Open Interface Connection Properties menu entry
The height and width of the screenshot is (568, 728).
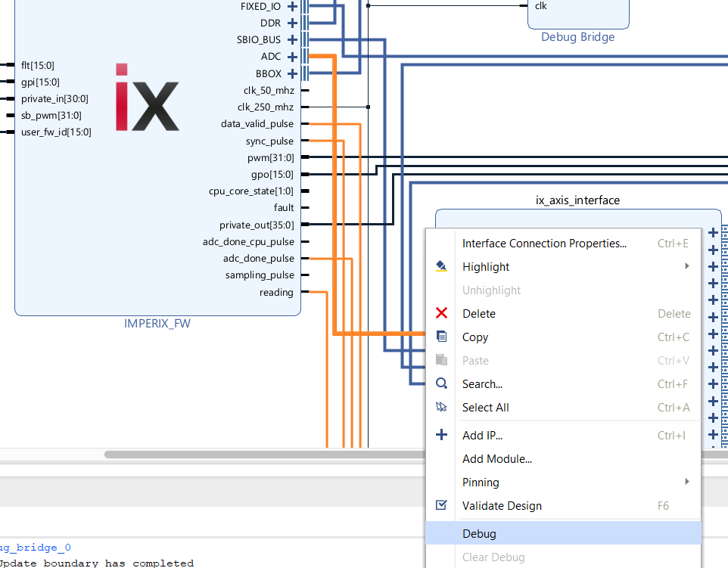pos(544,244)
